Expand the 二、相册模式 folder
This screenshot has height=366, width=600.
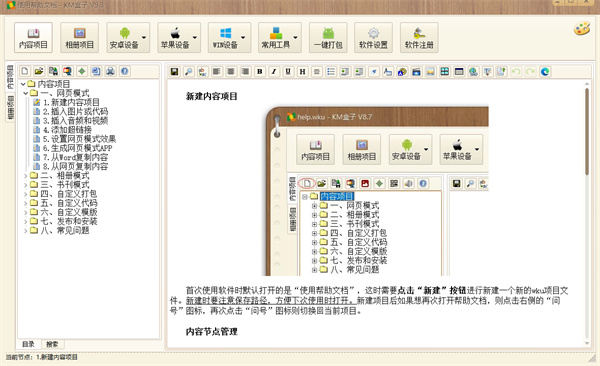click(26, 176)
